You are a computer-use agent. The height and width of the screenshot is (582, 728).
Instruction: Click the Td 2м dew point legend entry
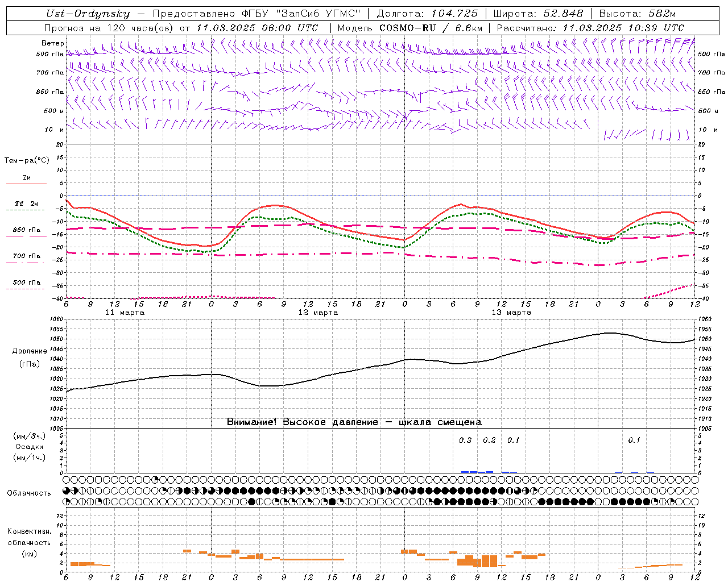tap(27, 203)
